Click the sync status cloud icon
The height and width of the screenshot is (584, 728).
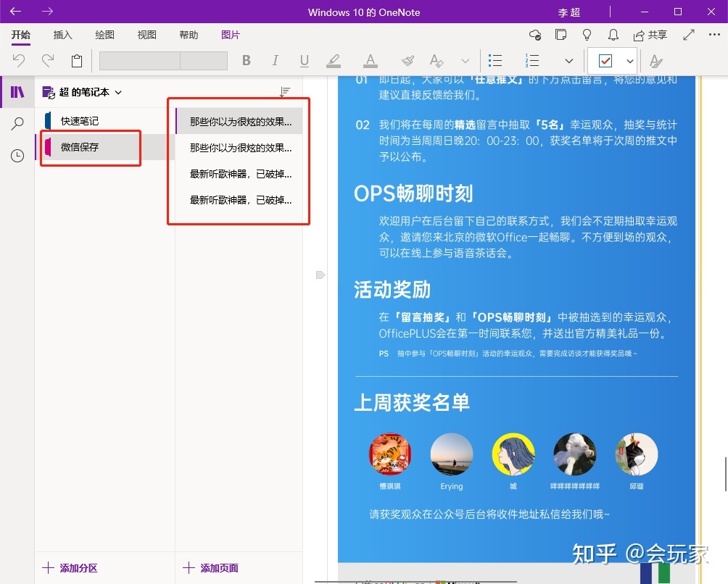[535, 35]
